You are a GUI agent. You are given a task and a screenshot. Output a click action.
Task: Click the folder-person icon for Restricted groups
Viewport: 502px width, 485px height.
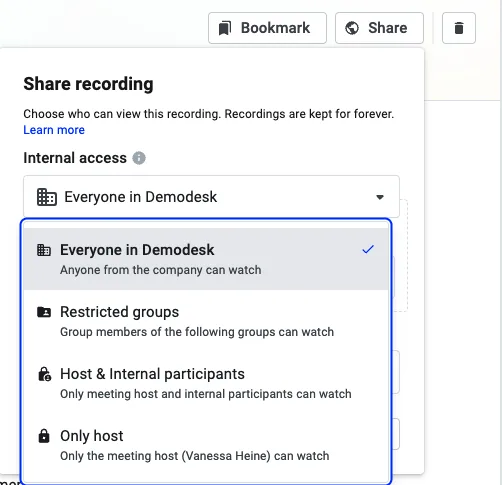tap(44, 312)
